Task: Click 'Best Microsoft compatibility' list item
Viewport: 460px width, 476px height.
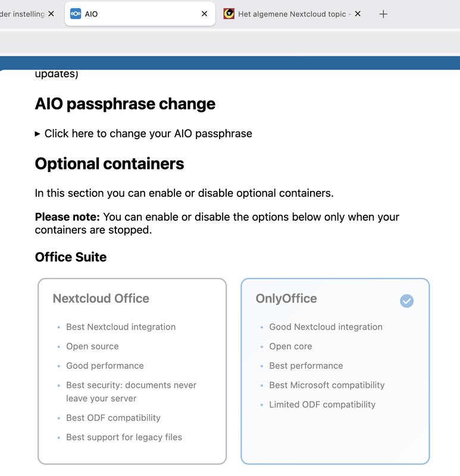Action: pos(327,385)
